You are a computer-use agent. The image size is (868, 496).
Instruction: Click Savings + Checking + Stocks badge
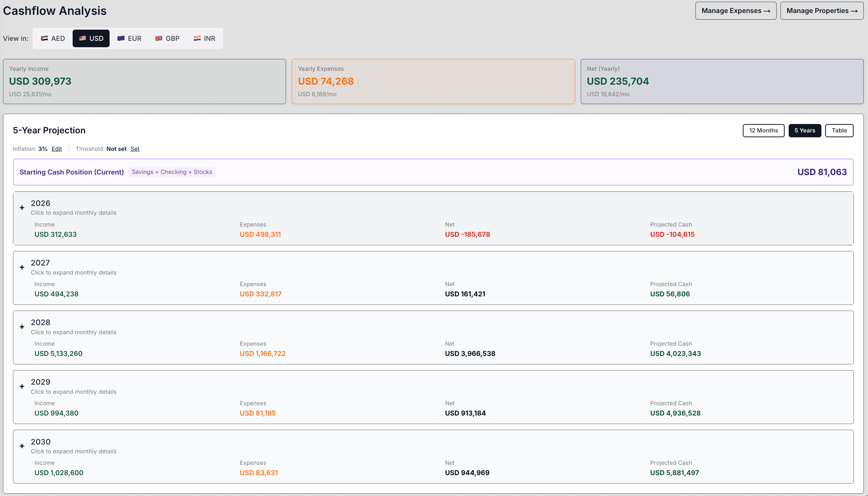pyautogui.click(x=172, y=172)
